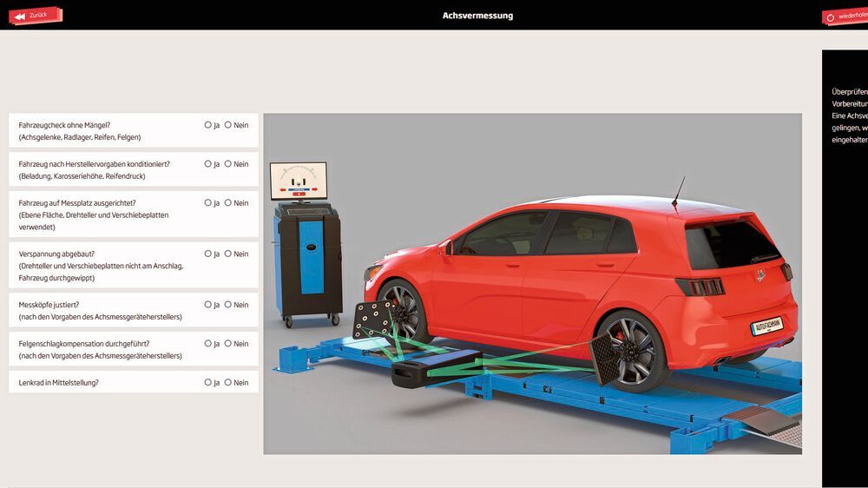This screenshot has height=488, width=868.
Task: Click the alignment computer monitor in the image
Action: pos(298,181)
